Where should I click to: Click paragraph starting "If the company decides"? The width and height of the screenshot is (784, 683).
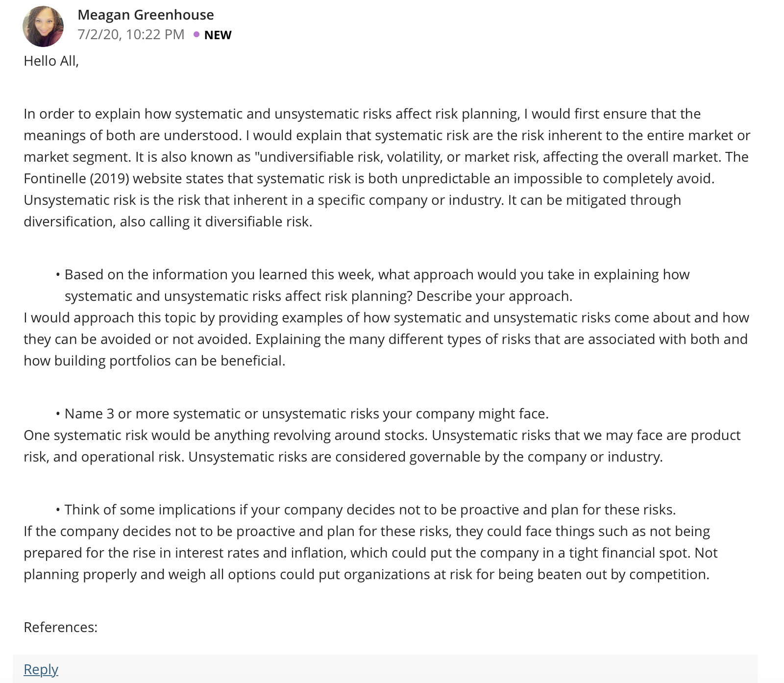coord(370,553)
